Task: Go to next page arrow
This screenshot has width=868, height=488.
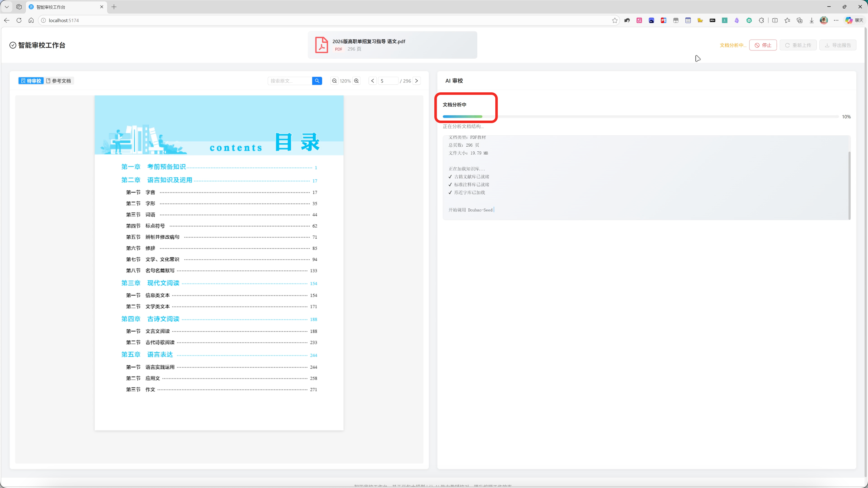Action: (416, 81)
